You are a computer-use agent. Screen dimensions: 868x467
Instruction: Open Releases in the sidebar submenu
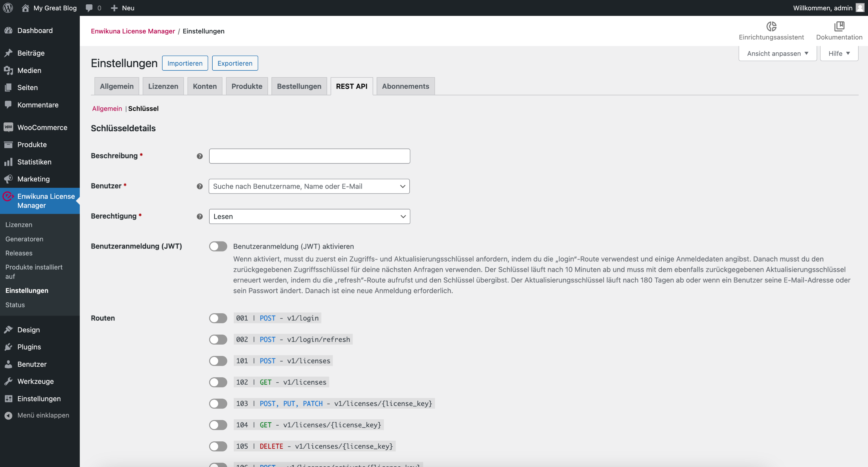(x=19, y=253)
